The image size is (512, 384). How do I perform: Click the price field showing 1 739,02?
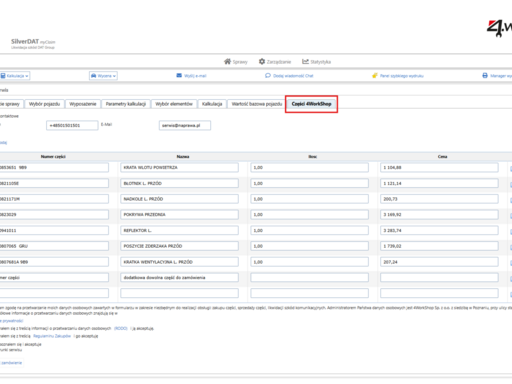[439, 246]
